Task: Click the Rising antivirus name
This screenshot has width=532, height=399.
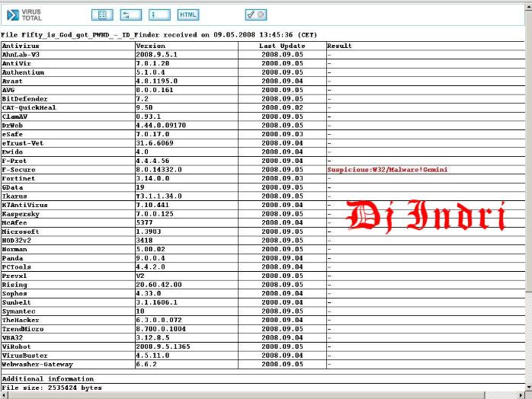Action: pos(14,285)
